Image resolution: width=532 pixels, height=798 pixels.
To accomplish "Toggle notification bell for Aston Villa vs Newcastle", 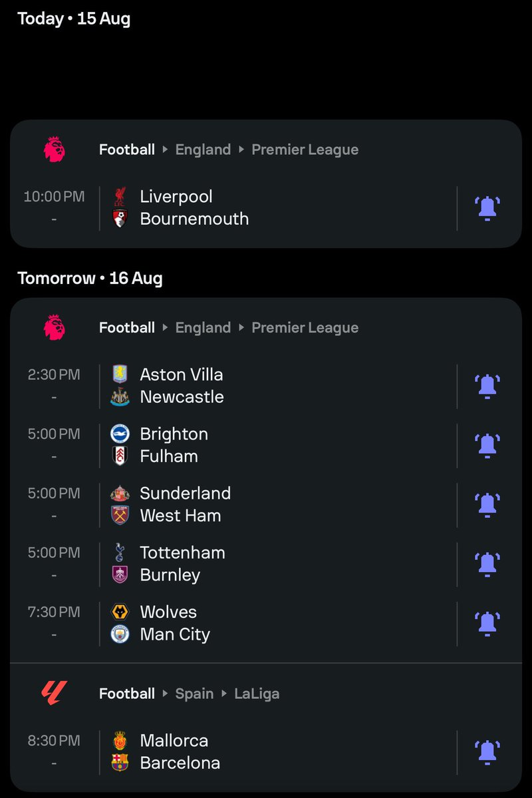I will coord(487,386).
